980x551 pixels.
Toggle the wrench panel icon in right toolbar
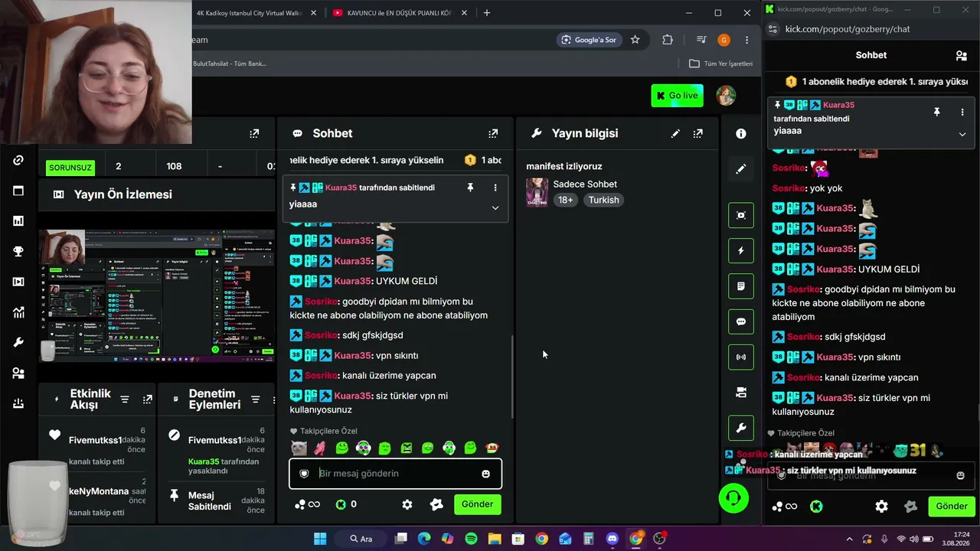tap(741, 428)
